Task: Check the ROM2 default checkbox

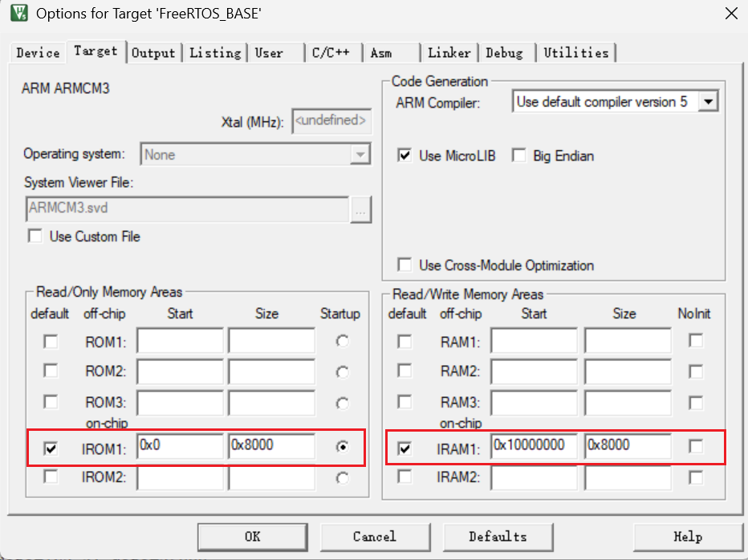Action: pos(51,371)
